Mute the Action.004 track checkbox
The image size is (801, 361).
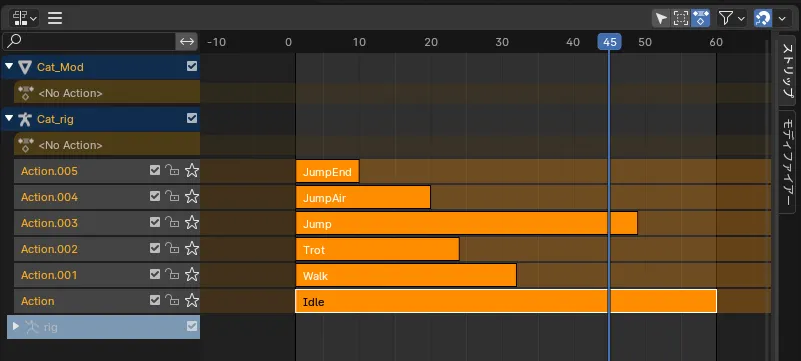click(155, 196)
